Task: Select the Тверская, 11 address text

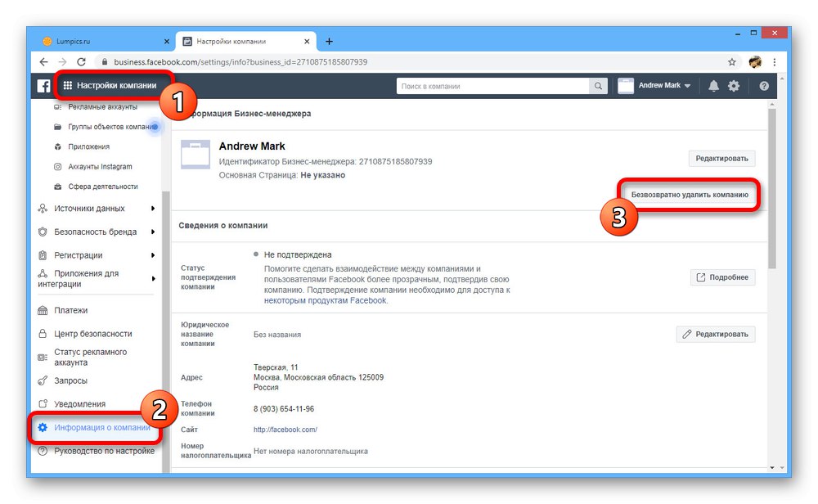Action: tap(276, 367)
